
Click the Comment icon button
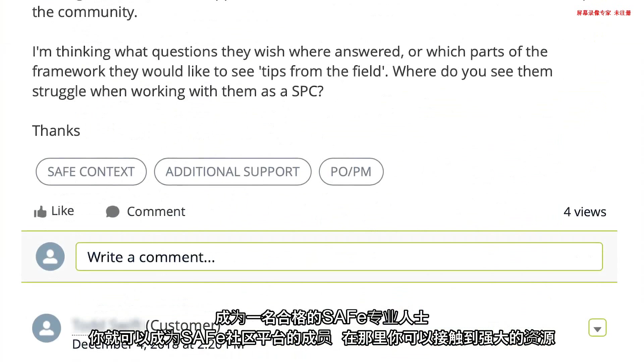(x=113, y=211)
